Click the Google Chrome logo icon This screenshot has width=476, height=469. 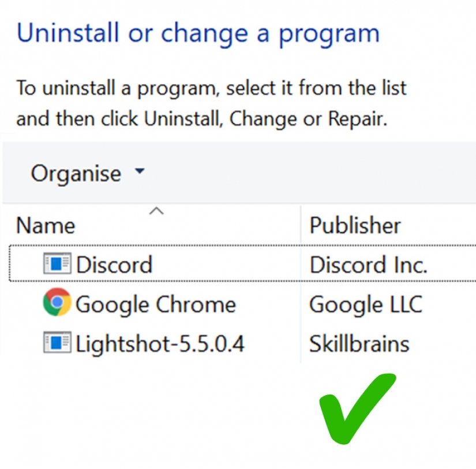57,303
